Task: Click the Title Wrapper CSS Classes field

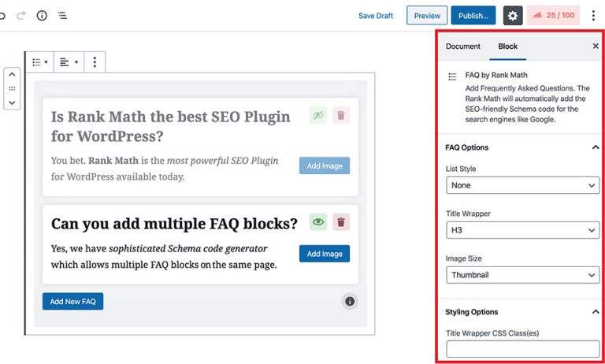Action: [522, 349]
